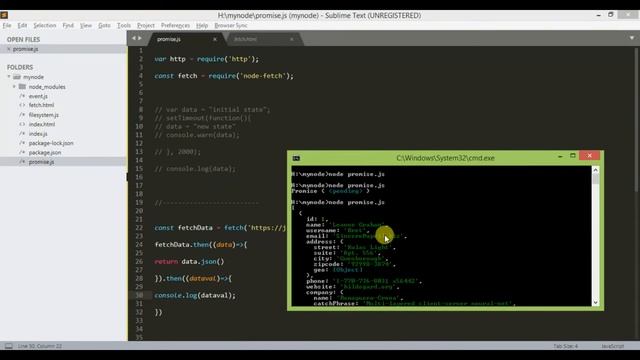The height and width of the screenshot is (360, 640).
Task: Collapse the mynode folder
Action: pos(9,77)
